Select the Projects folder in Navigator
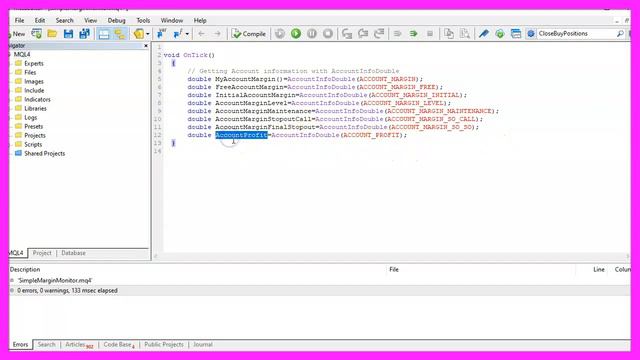Viewport: 640px width, 360px height. tap(35, 135)
